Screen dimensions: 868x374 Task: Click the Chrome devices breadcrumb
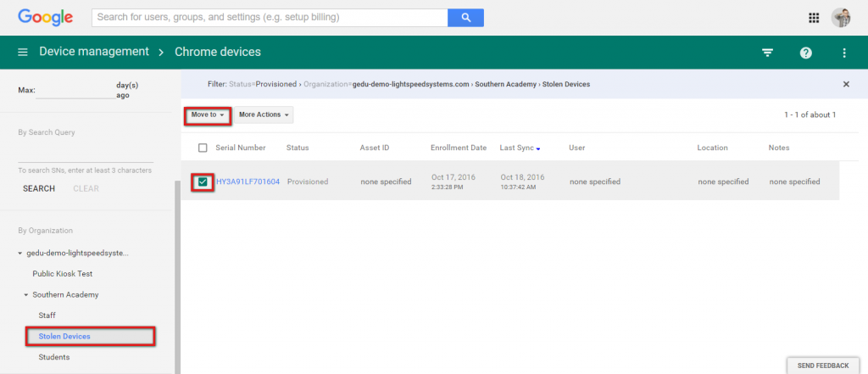218,52
